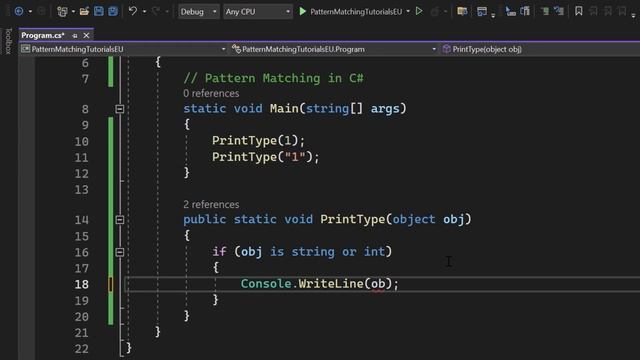Pin the Program.cs tab
Viewport: 640px width, 360px height.
pos(75,36)
